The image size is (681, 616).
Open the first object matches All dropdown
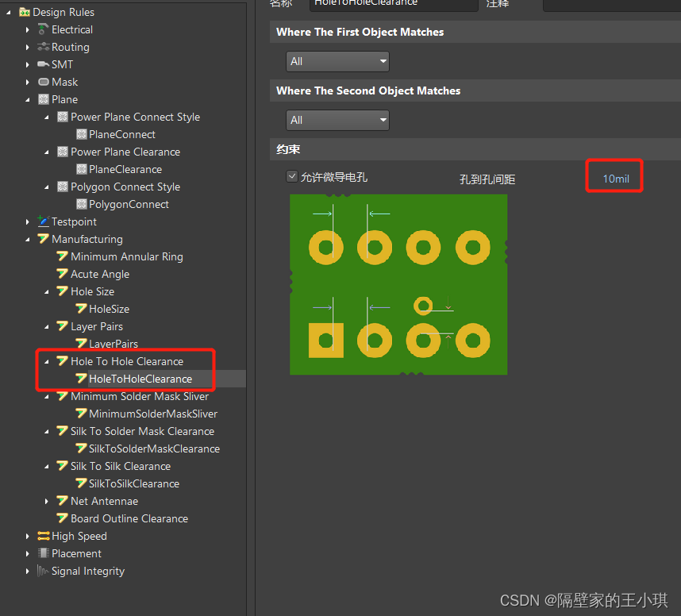click(x=337, y=61)
